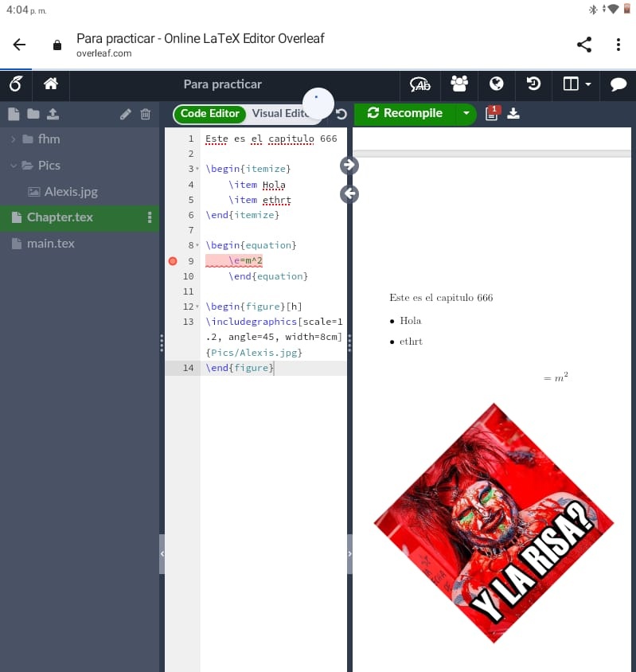Open the Overleaf menu logo
The width and height of the screenshot is (636, 672).
click(15, 84)
